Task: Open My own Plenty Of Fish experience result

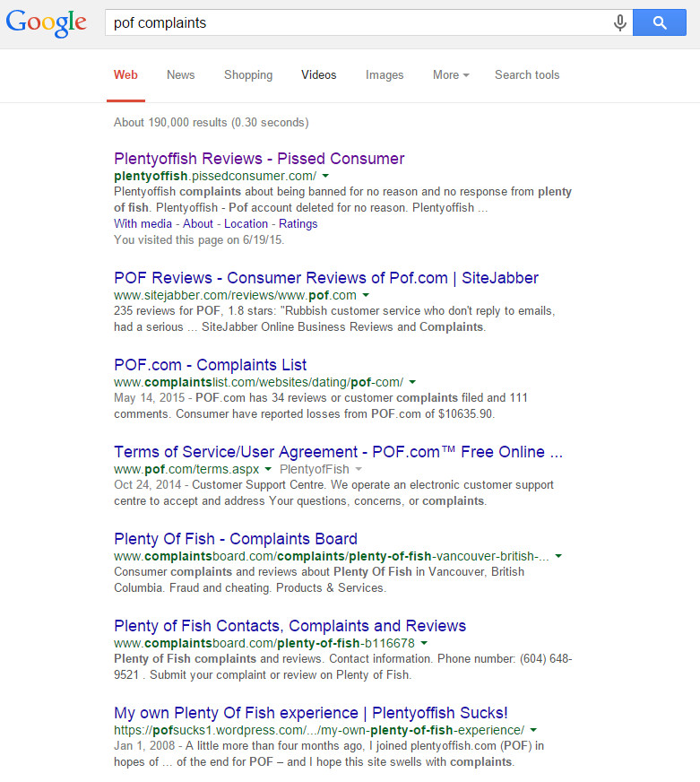Action: pyautogui.click(x=311, y=713)
